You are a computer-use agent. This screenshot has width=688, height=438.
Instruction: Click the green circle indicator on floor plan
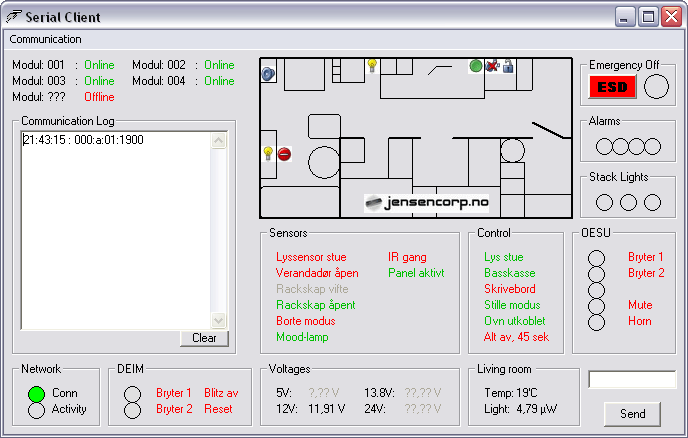coord(476,66)
